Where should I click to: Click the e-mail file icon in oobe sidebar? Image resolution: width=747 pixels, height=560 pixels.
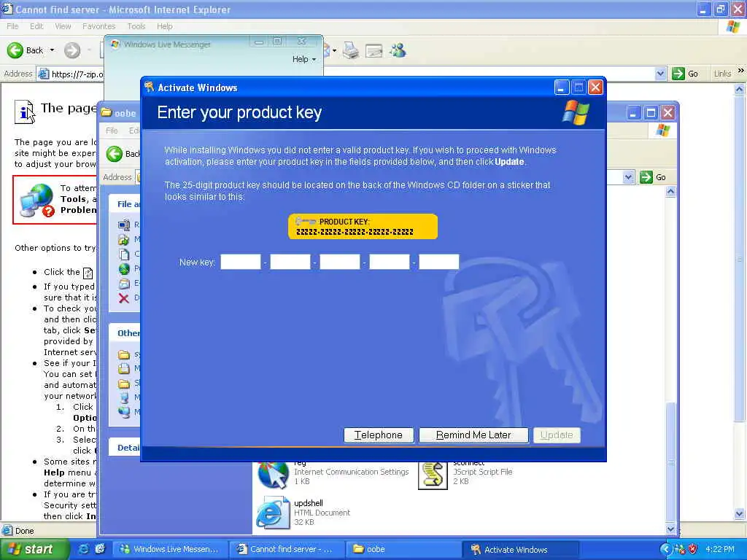(124, 284)
